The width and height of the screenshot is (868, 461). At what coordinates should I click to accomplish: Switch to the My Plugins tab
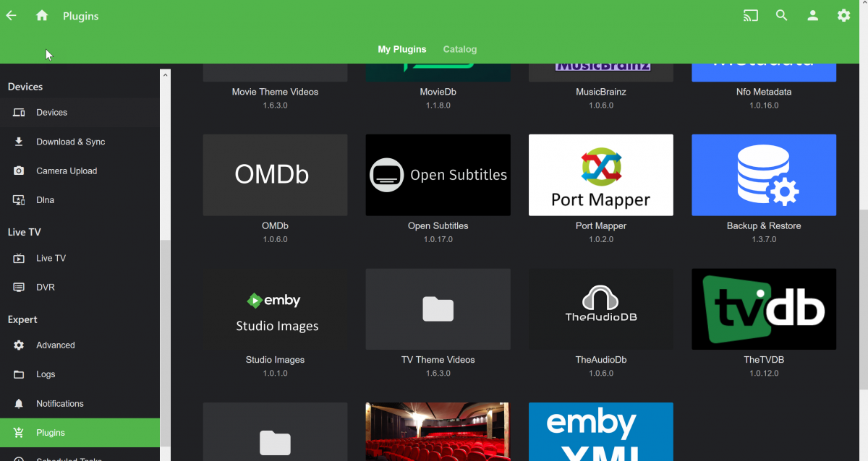pyautogui.click(x=402, y=49)
